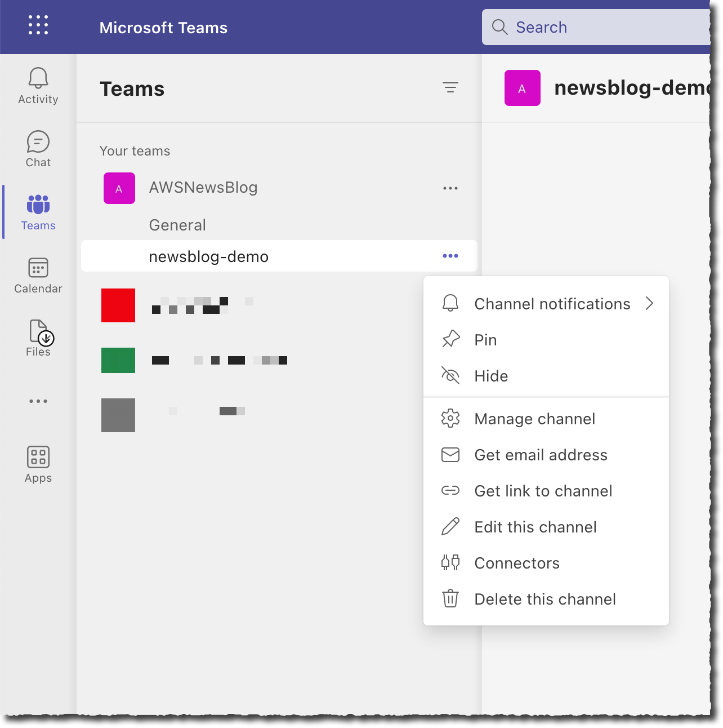Pin the channel from context menu

pos(485,340)
